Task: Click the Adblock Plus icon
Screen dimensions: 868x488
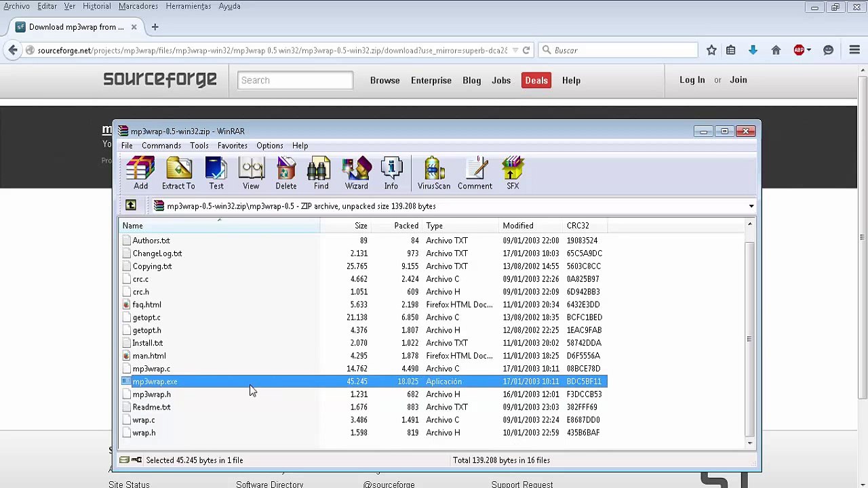Action: click(799, 50)
